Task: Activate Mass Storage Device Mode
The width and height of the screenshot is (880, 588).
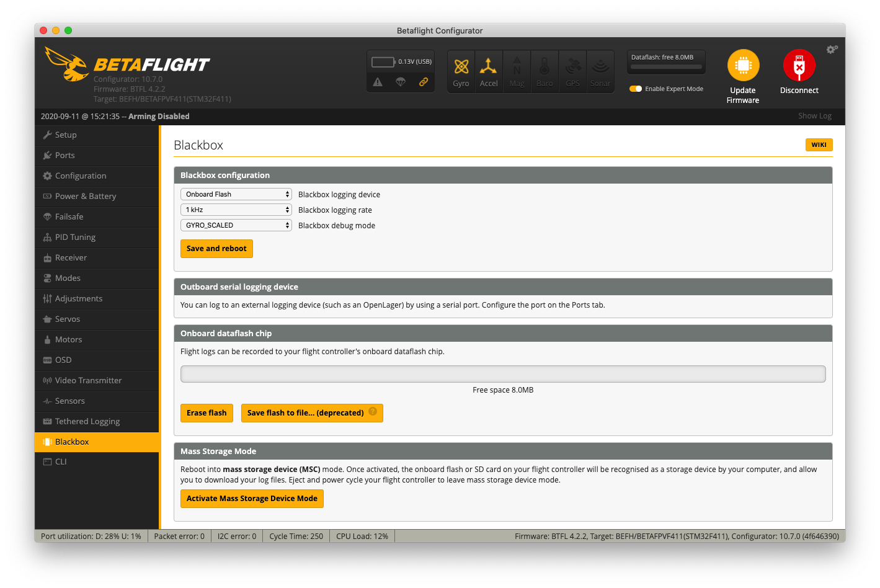Action: click(x=252, y=499)
